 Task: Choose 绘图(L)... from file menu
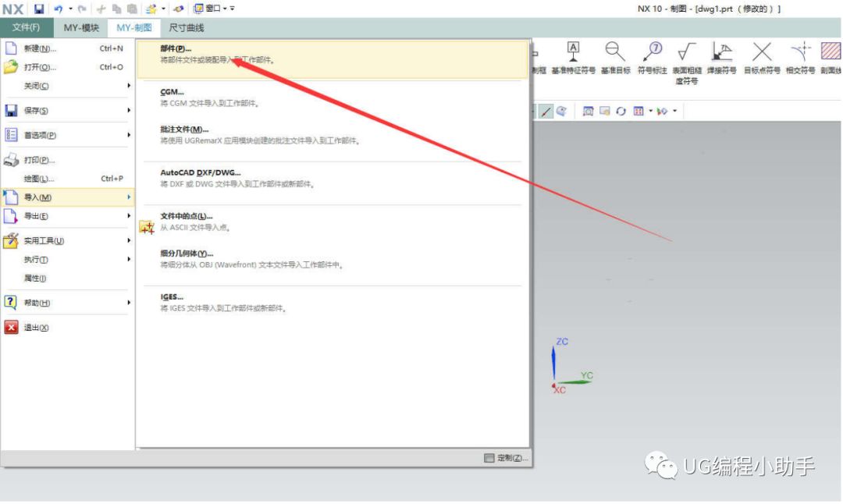click(67, 179)
